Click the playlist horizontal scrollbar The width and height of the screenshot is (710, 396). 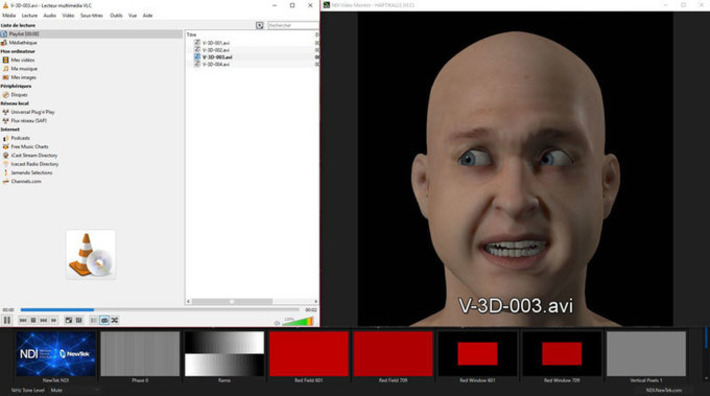coord(232,301)
